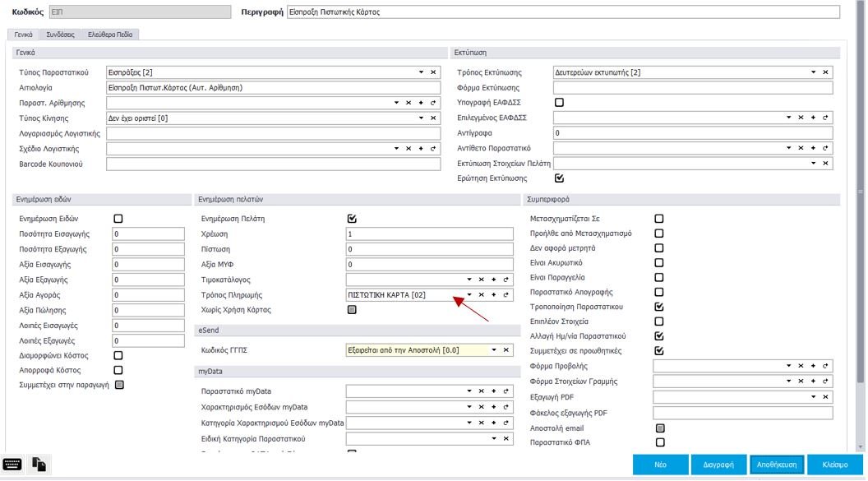This screenshot has width=868, height=481.
Task: Enable the Υπογραφή ΕΑΦΔΣΣ checkbox
Action: (560, 103)
